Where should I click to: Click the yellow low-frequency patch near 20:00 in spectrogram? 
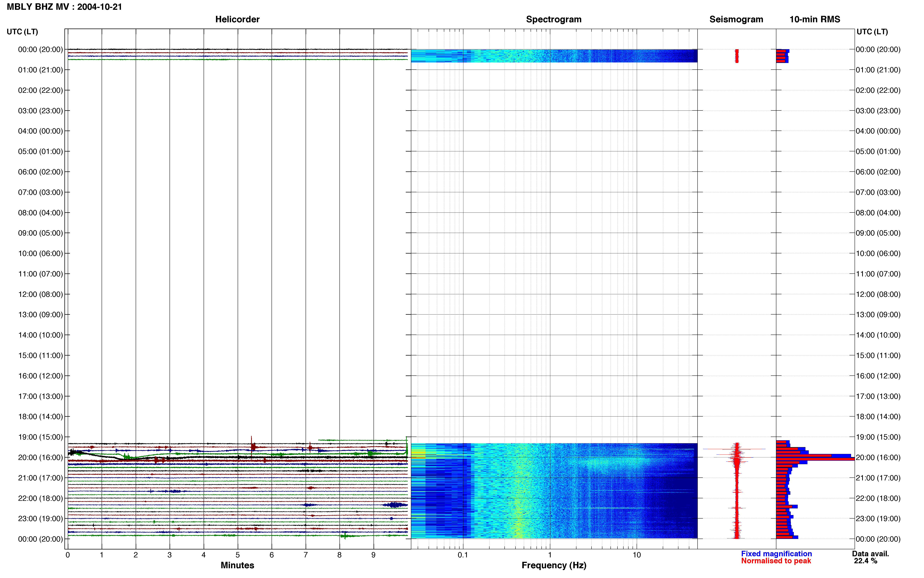pyautogui.click(x=418, y=454)
